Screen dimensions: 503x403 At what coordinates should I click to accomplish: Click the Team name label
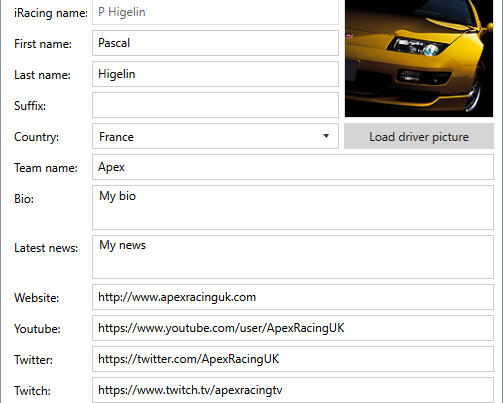pos(46,168)
